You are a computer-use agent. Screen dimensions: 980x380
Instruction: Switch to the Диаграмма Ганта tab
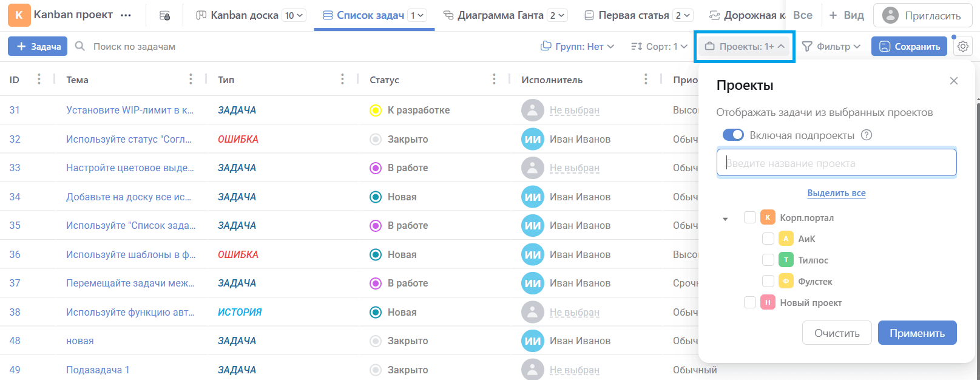(x=500, y=15)
